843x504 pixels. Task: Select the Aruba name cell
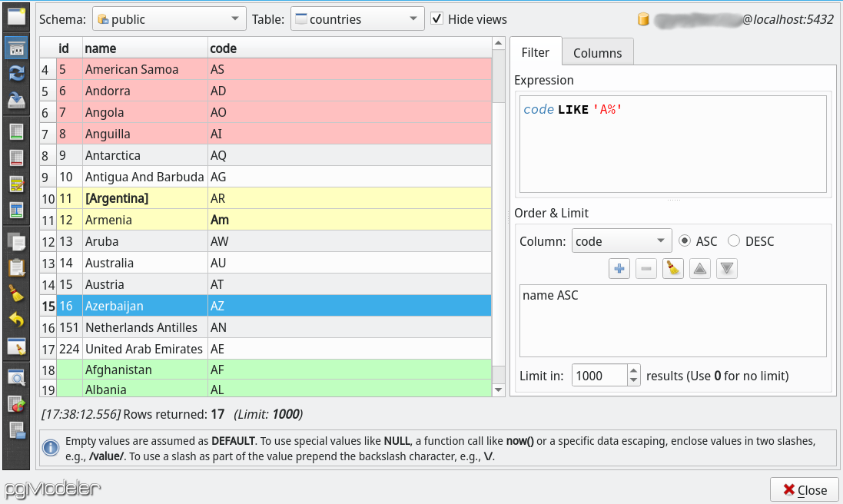coord(145,241)
